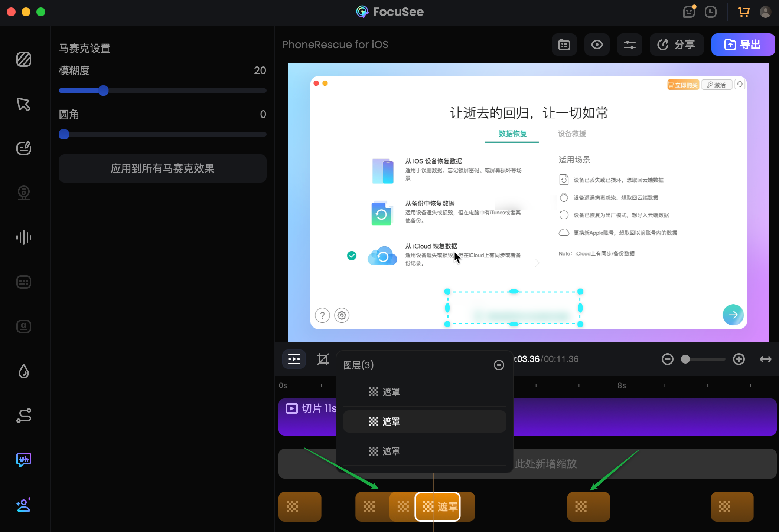Click the blue 导出 export button
This screenshot has width=779, height=532.
coord(743,45)
